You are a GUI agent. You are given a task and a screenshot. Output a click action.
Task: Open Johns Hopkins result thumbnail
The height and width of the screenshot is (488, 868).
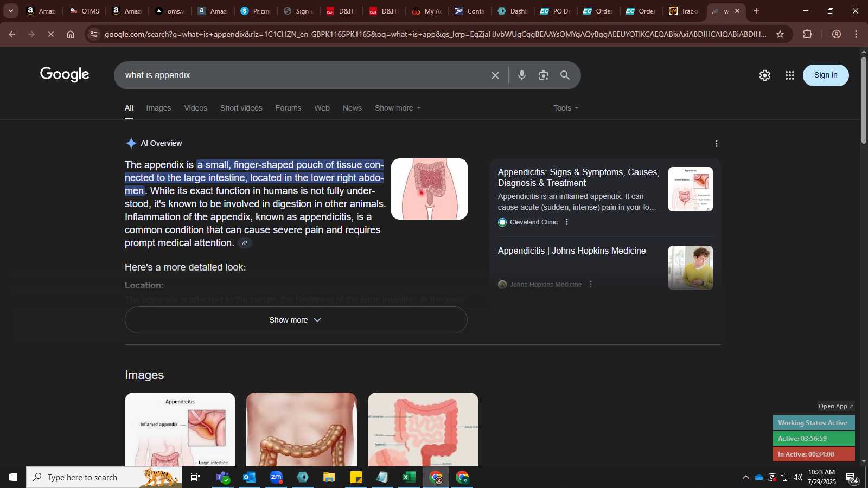click(690, 268)
